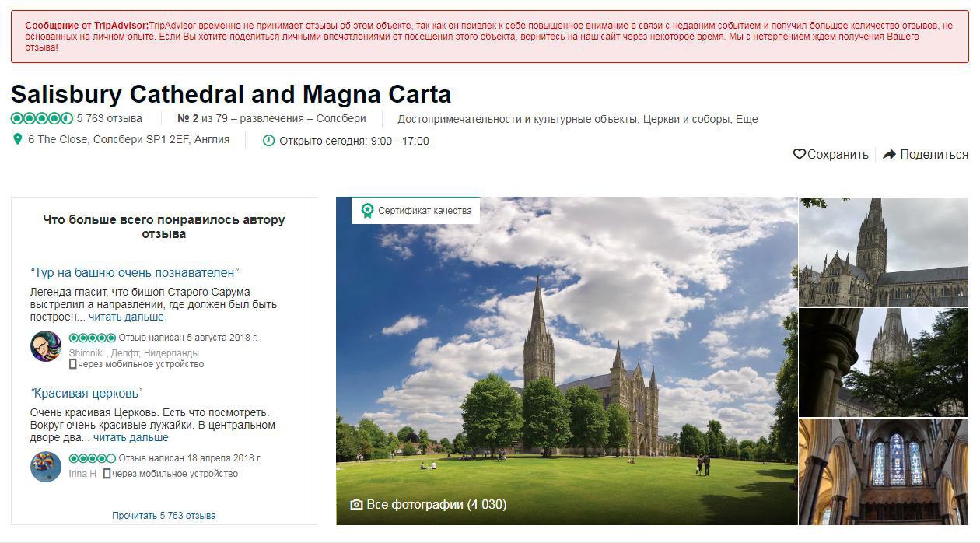The width and height of the screenshot is (980, 543).
Task: Click mobile device icon in Shimnik's review
Action: pyautogui.click(x=72, y=363)
